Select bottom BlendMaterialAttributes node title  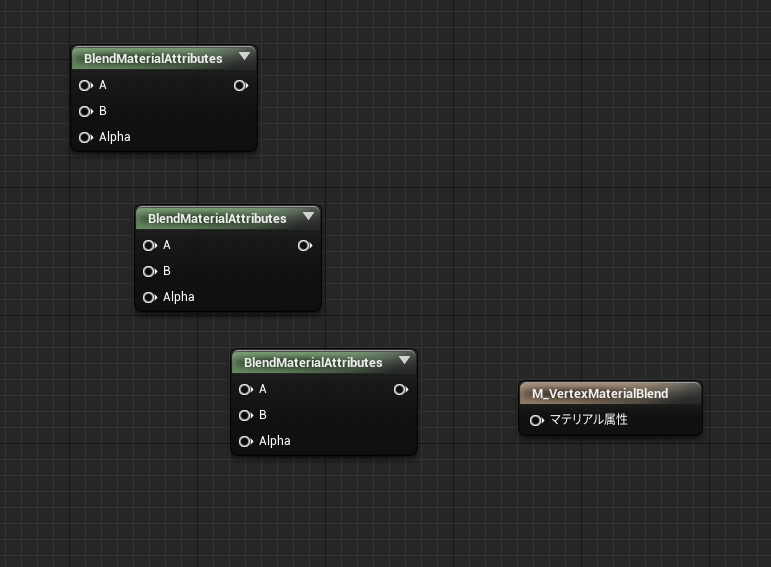[313, 362]
